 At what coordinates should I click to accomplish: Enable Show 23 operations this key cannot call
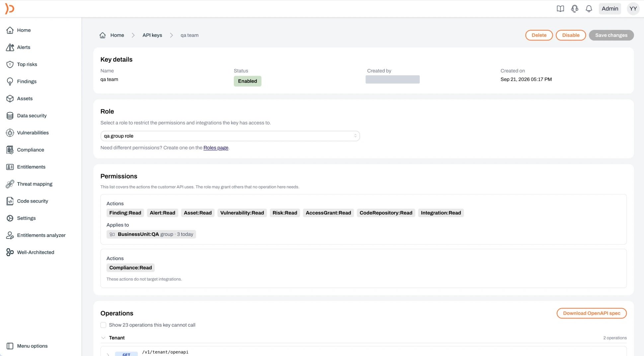click(103, 325)
